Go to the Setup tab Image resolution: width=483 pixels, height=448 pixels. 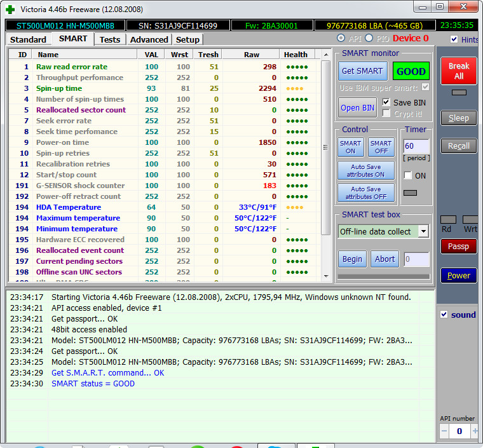point(187,39)
